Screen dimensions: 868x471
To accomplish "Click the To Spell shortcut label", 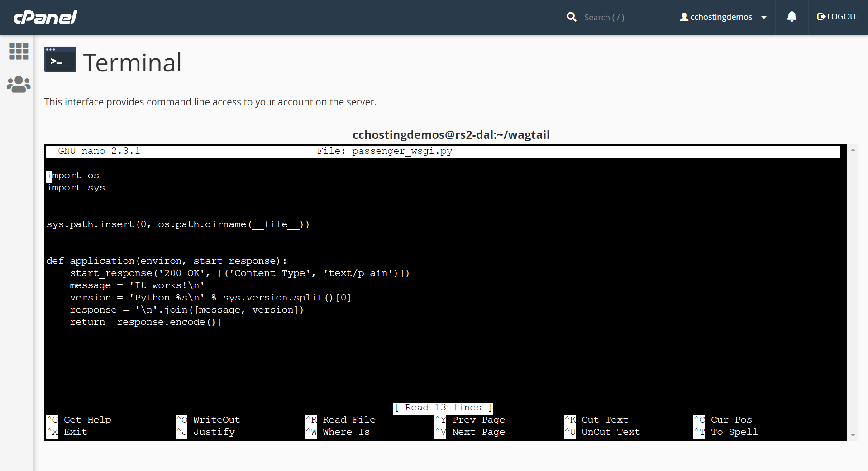I will point(734,432).
